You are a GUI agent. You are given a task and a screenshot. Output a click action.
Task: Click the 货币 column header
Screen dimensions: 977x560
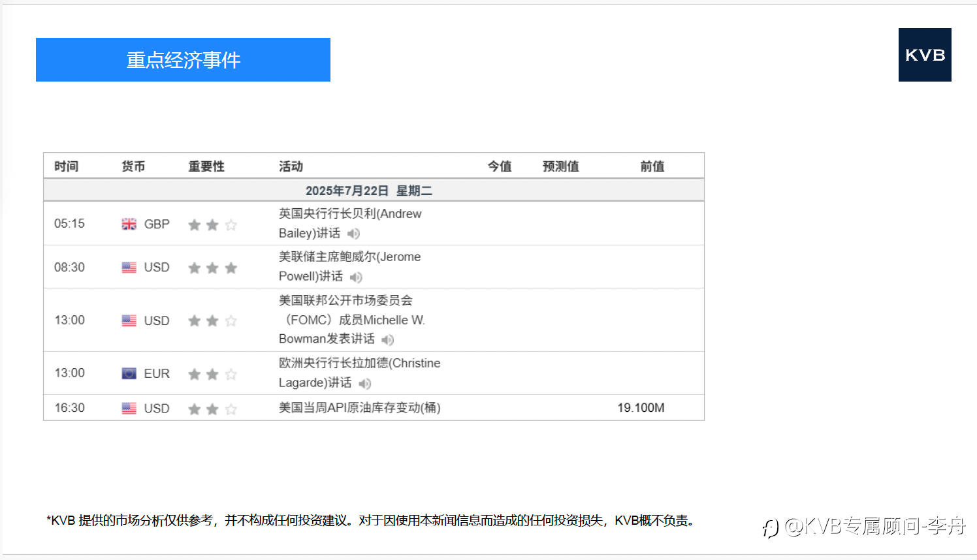click(133, 166)
